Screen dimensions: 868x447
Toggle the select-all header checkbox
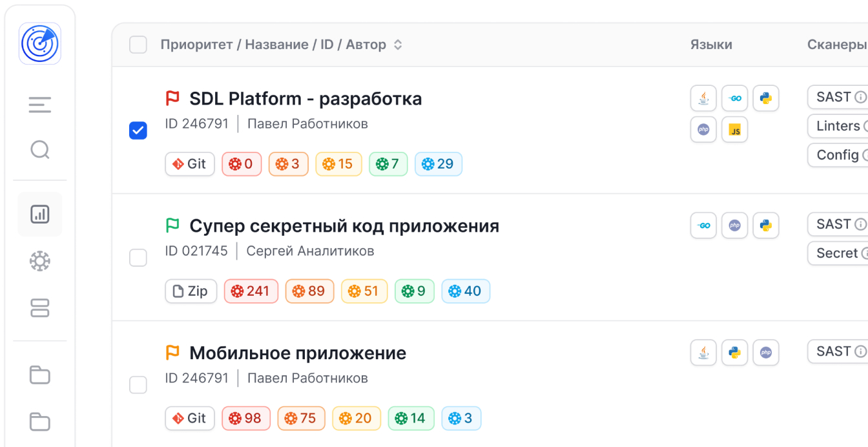[138, 45]
